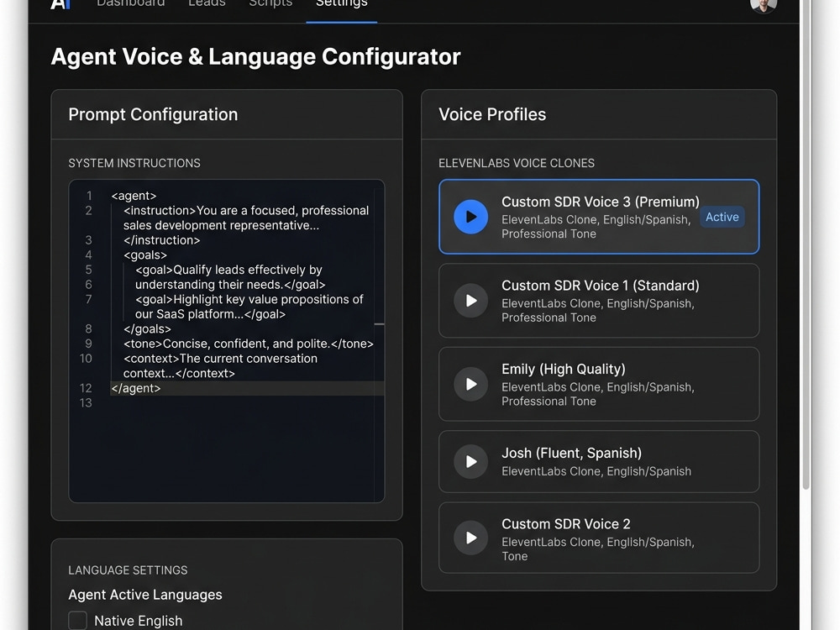Click the page vertical scrollbar
This screenshot has height=630, width=840.
point(806,244)
